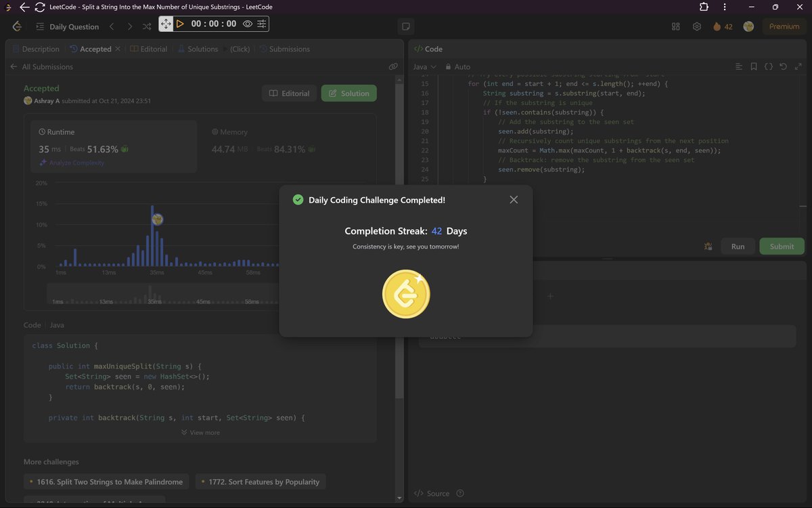Screen dimensions: 812x508
Task: Restore down the browser window
Action: (775, 7)
